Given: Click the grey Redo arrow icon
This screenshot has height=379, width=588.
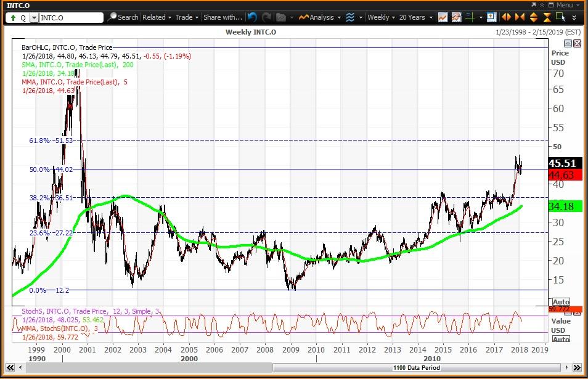Looking at the screenshot, I should 267,17.
